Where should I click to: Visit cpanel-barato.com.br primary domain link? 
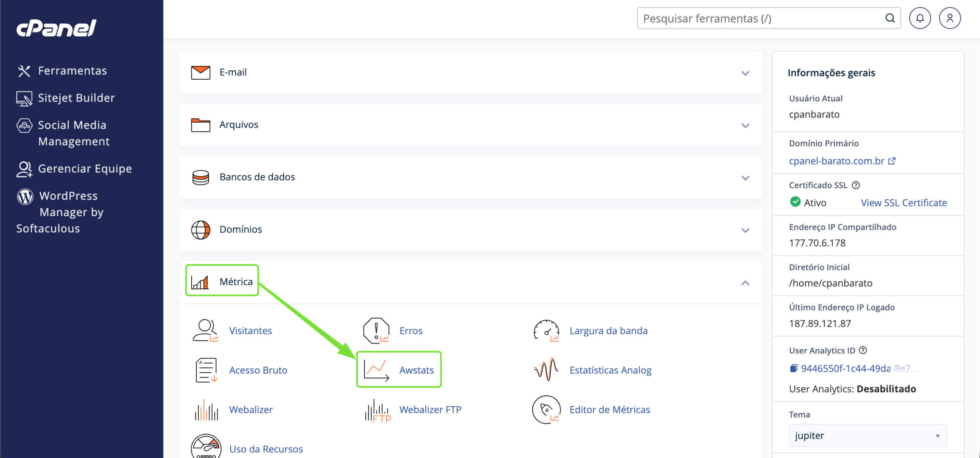pyautogui.click(x=836, y=161)
